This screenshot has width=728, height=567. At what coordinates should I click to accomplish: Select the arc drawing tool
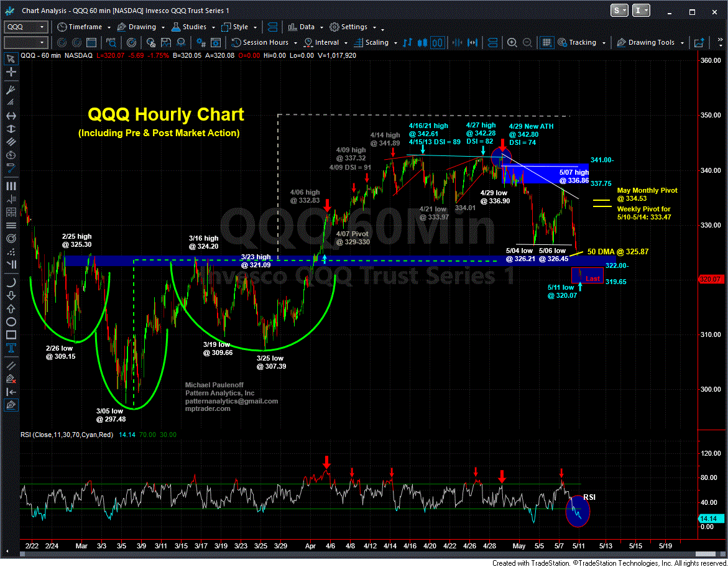pos(11,282)
